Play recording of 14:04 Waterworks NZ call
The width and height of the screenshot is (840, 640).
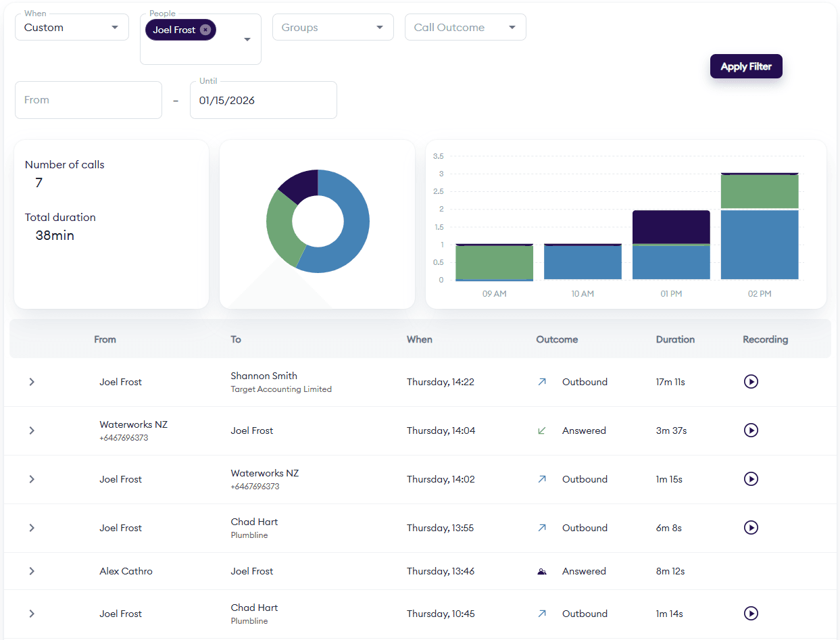(750, 430)
